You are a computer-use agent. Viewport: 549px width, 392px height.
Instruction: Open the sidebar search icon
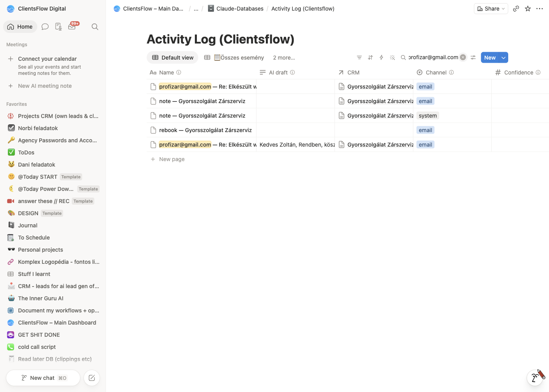pos(95,27)
